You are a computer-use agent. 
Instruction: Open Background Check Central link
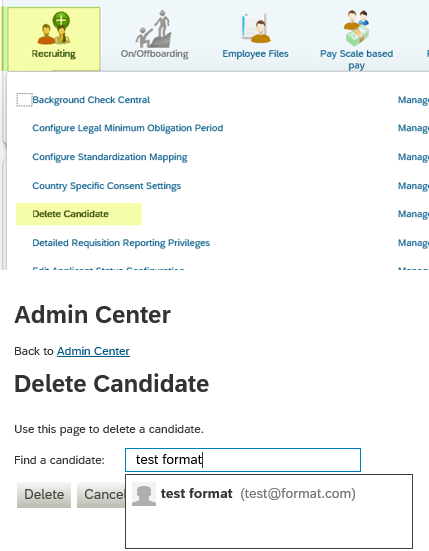point(91,100)
